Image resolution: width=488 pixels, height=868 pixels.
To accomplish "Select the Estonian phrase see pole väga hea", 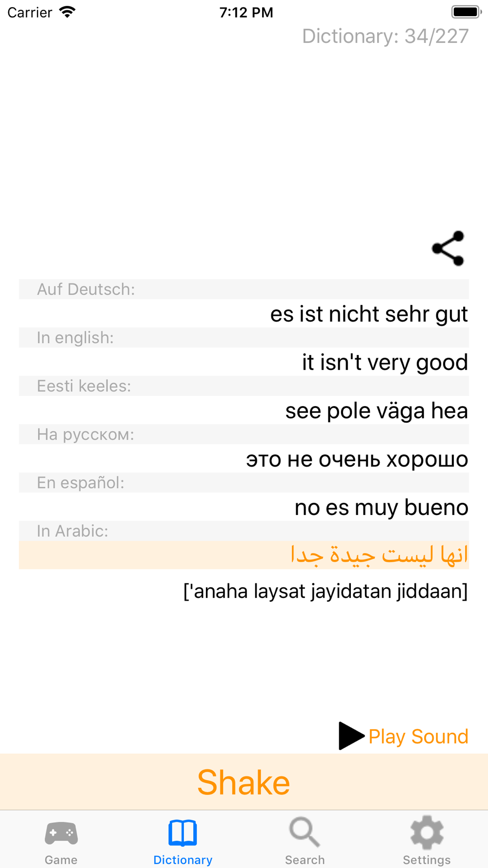I will (376, 410).
